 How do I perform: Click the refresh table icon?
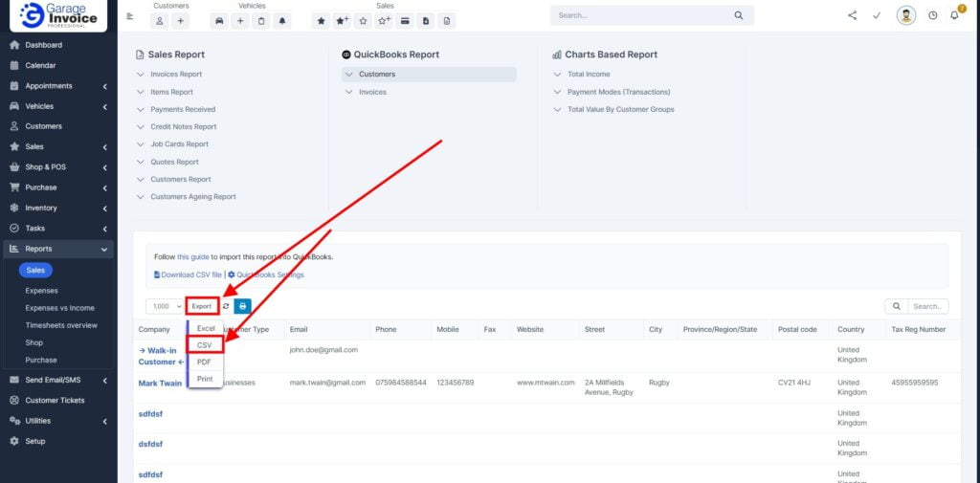click(226, 306)
